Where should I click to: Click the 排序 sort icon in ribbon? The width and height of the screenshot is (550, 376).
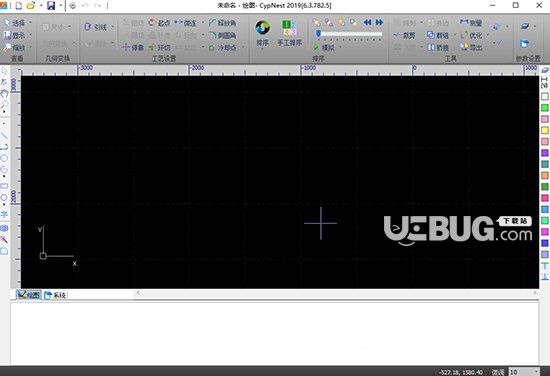262,33
